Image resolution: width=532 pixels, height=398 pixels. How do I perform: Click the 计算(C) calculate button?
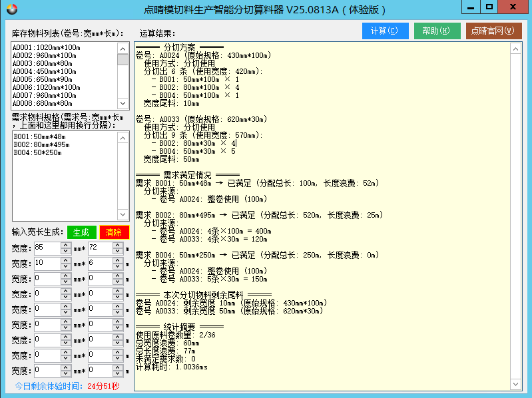click(x=385, y=31)
